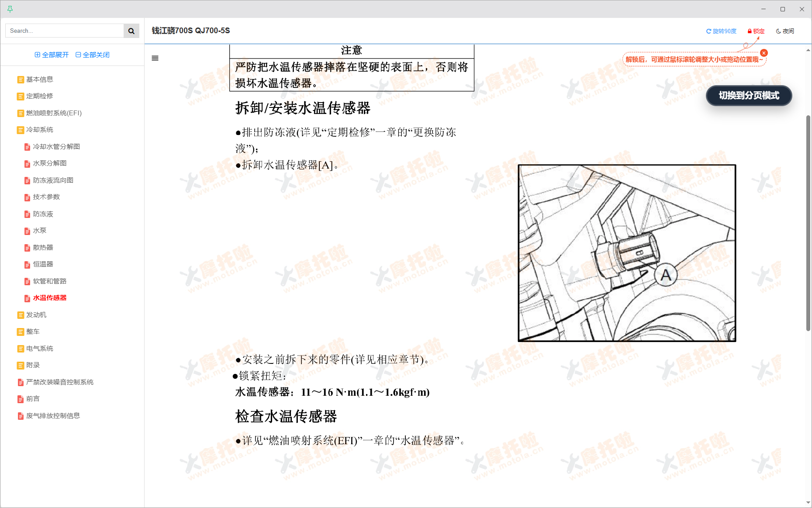Image resolution: width=812 pixels, height=508 pixels.
Task: Click the chapter icon next to 冷却系统
Action: click(20, 130)
